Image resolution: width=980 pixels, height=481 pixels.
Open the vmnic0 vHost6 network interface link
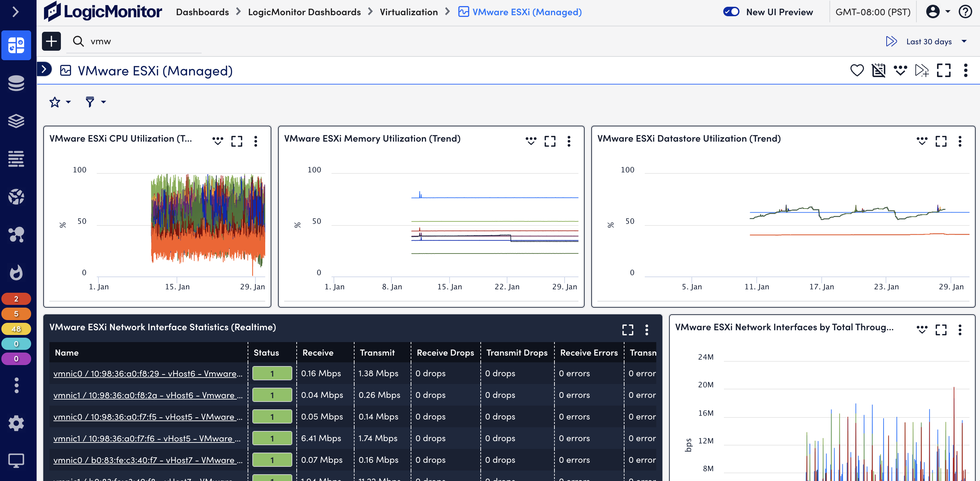pyautogui.click(x=147, y=373)
